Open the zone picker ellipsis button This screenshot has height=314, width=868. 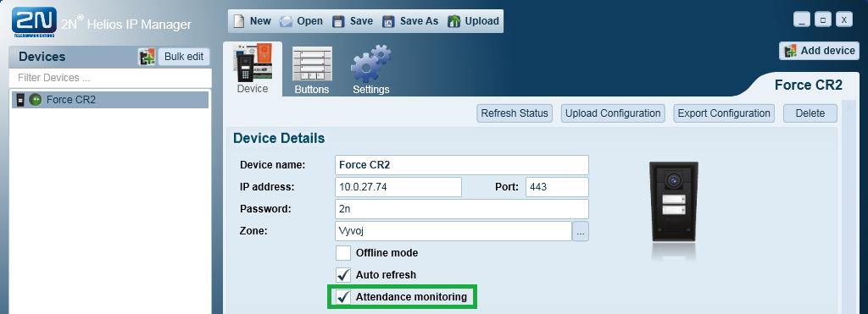pyautogui.click(x=580, y=232)
